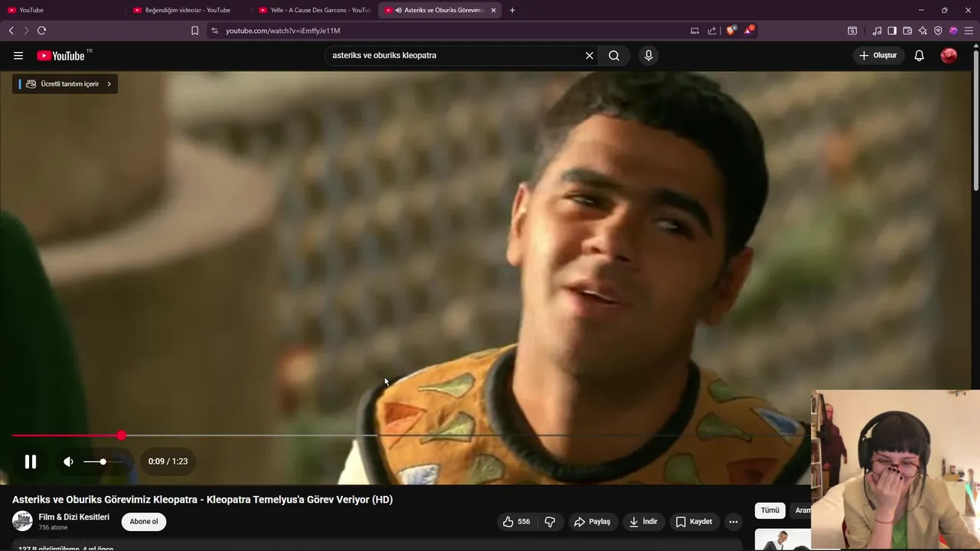Screen dimensions: 980x551
Task: Open the browser profile avatar
Action: tap(953, 31)
